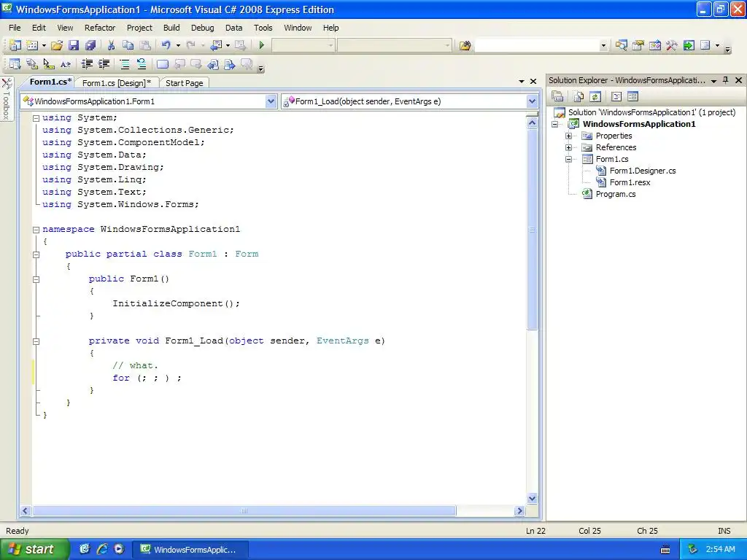Click the Save All icon
This screenshot has width=747, height=560.
point(90,45)
